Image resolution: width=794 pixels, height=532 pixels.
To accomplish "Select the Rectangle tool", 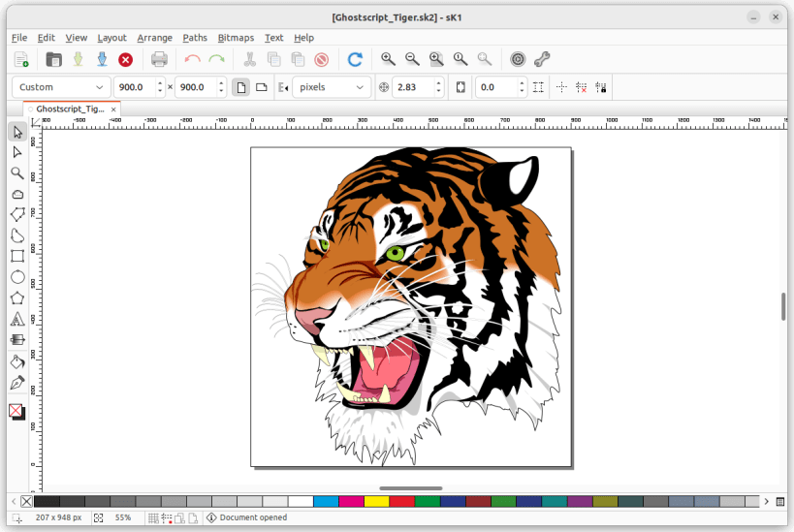I will click(17, 256).
